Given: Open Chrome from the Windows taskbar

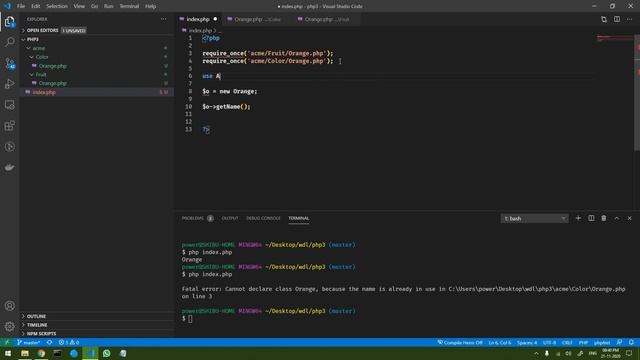Looking at the screenshot, I should coord(41,353).
